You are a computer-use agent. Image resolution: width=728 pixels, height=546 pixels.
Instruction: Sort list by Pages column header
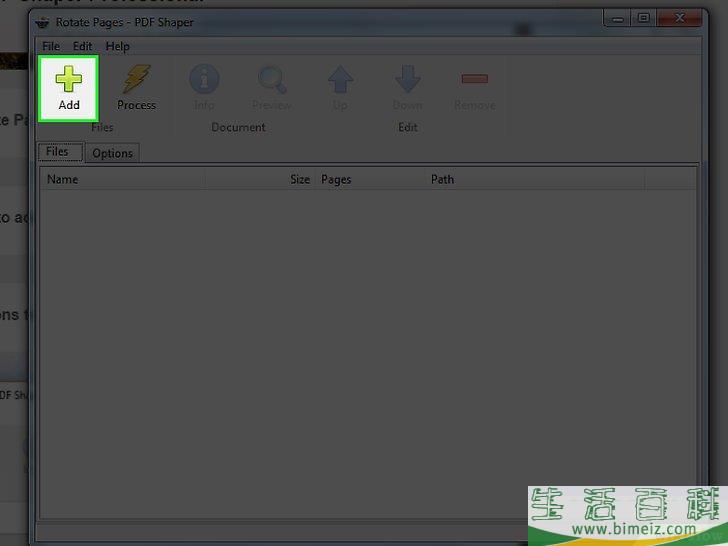(370, 179)
